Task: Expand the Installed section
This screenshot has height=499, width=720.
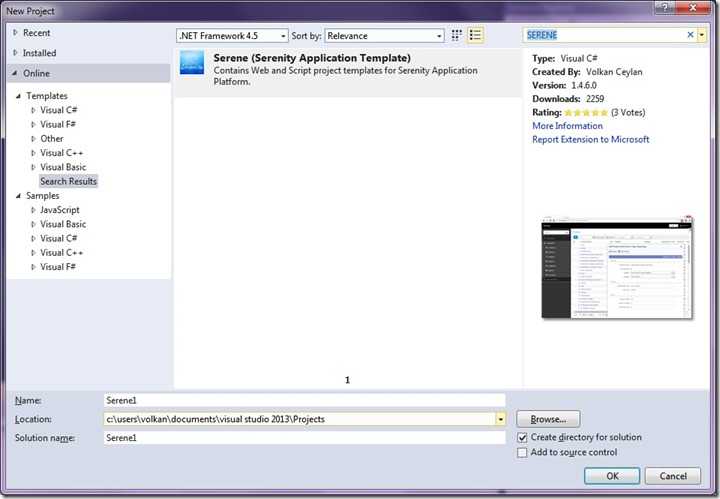Action: [x=15, y=53]
